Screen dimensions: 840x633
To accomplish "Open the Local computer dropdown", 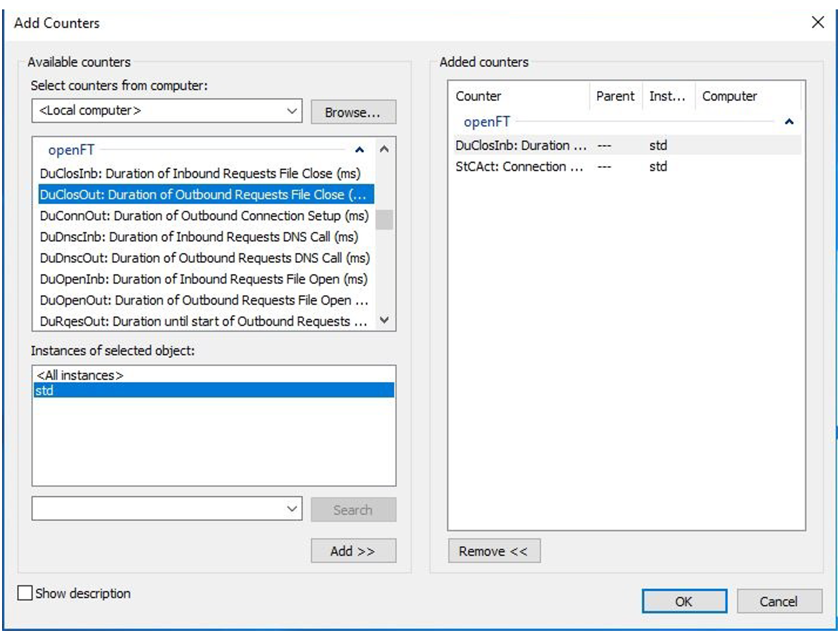I will coord(292,111).
